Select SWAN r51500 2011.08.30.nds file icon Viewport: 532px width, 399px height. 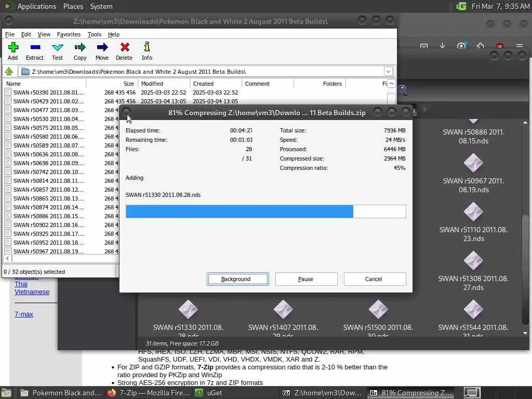click(378, 310)
